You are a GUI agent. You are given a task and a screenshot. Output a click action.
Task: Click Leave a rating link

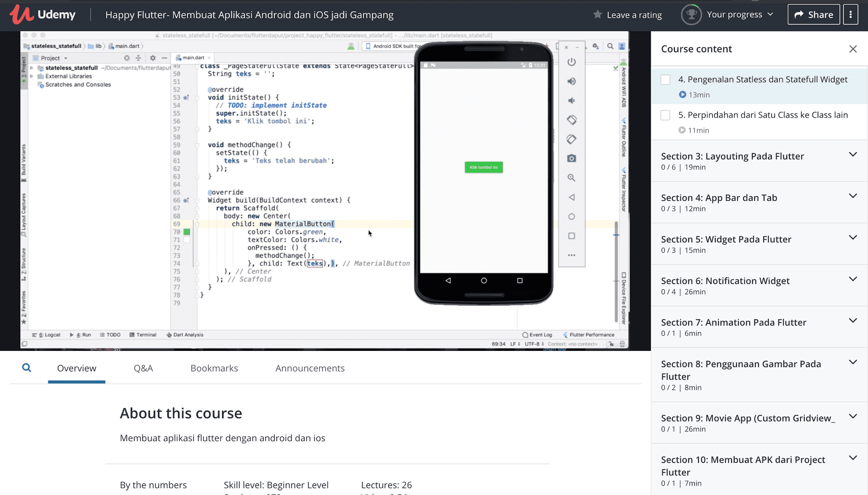click(x=634, y=15)
